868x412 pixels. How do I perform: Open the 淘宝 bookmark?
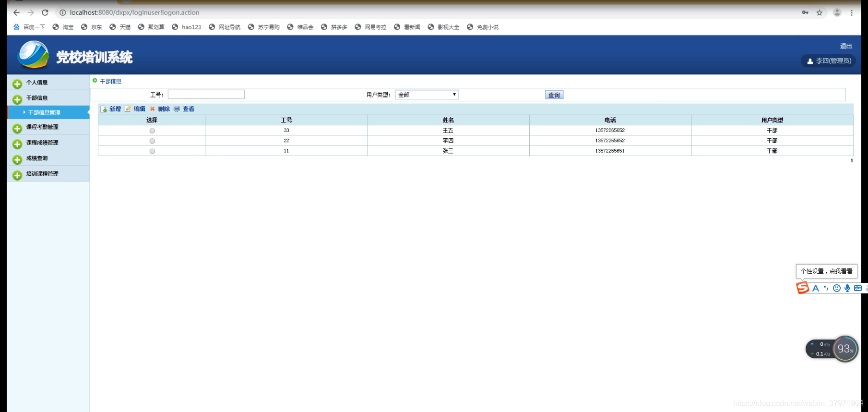click(63, 27)
